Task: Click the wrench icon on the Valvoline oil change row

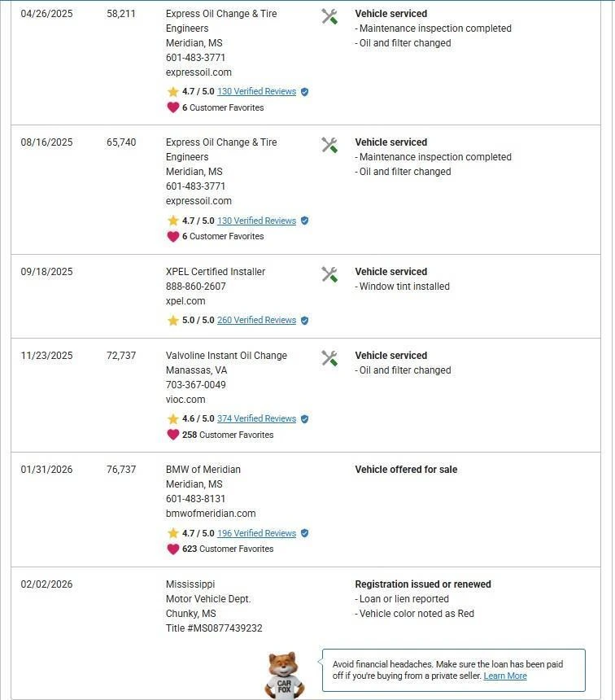Action: pyautogui.click(x=329, y=358)
